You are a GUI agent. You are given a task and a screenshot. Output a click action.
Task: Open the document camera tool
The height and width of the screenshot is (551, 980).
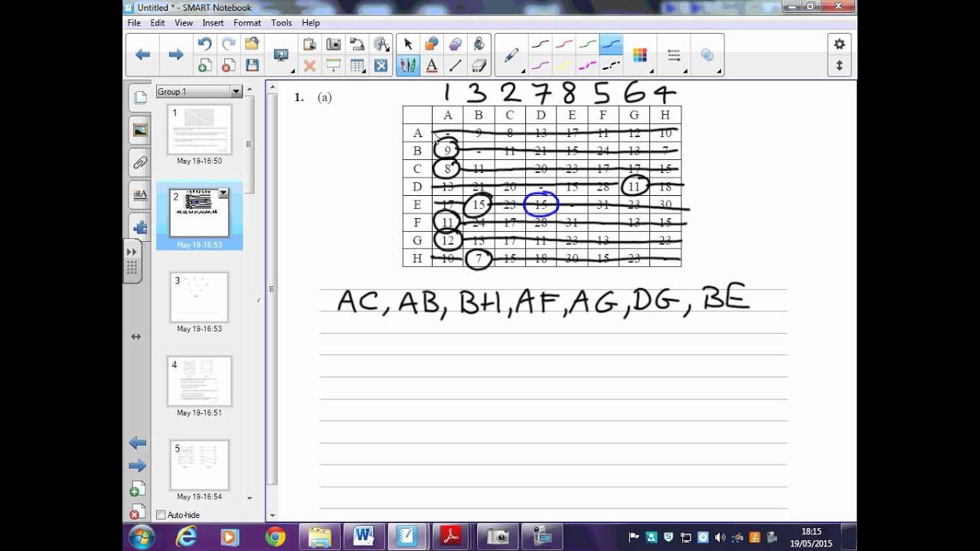click(x=357, y=44)
